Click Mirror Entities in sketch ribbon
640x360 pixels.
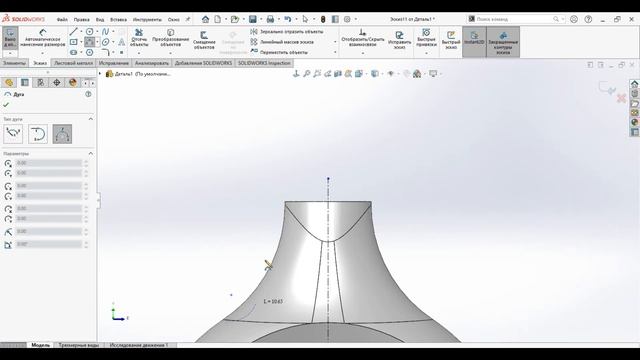[287, 31]
